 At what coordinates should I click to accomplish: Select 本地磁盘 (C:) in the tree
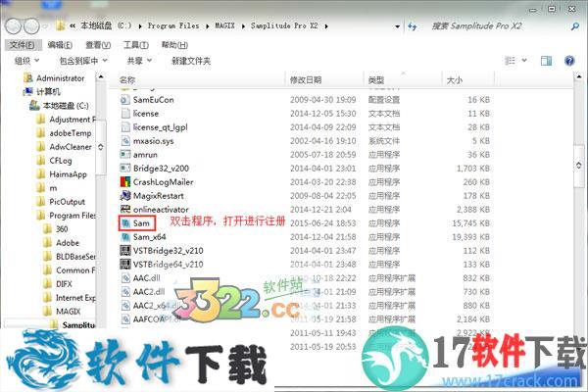pyautogui.click(x=66, y=106)
